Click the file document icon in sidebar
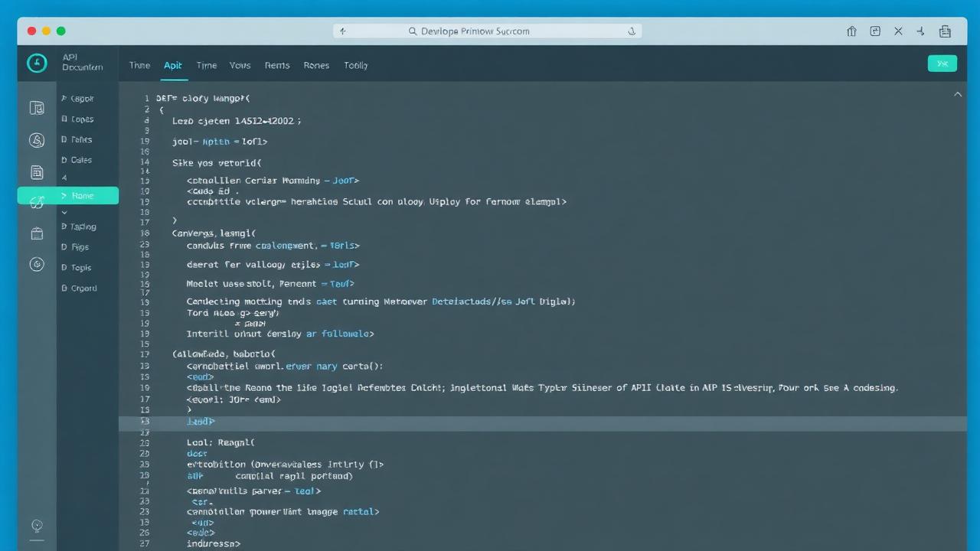Screen dimensions: 980x551 [37, 172]
